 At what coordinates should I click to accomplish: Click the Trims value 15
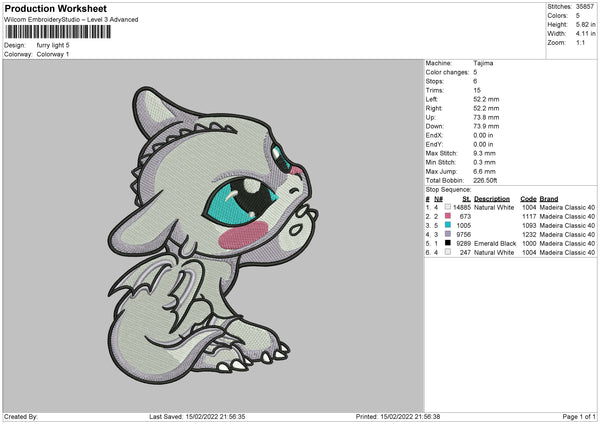[x=477, y=90]
